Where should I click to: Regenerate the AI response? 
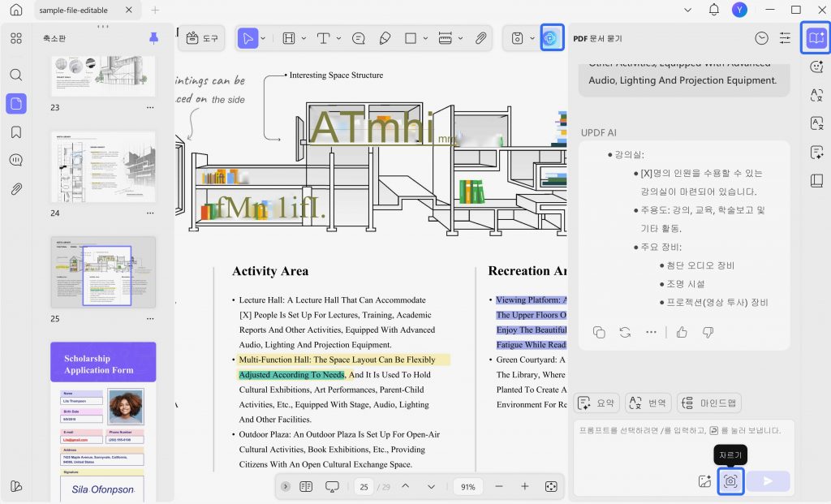pyautogui.click(x=626, y=332)
